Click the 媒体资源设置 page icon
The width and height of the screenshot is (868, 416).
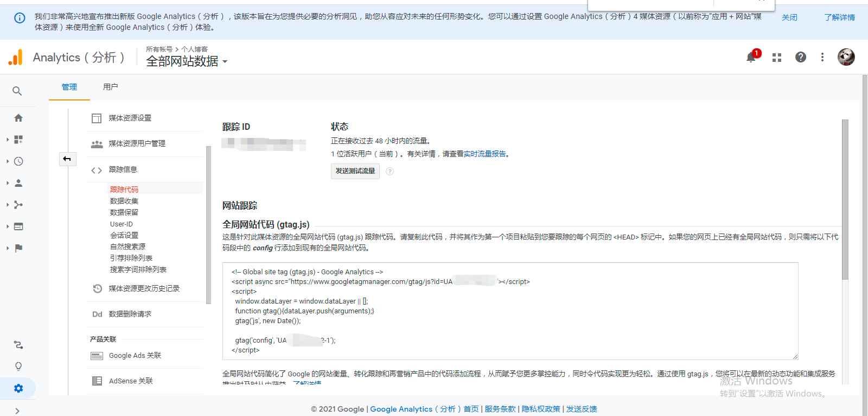pyautogui.click(x=97, y=118)
